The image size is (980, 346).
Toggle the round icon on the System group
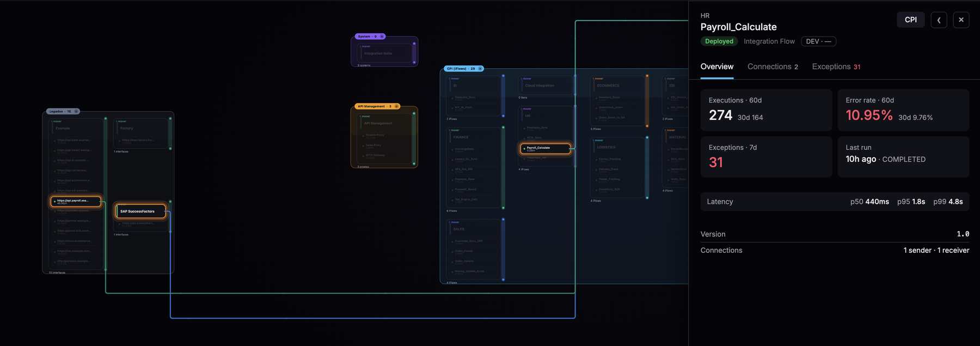click(x=382, y=37)
